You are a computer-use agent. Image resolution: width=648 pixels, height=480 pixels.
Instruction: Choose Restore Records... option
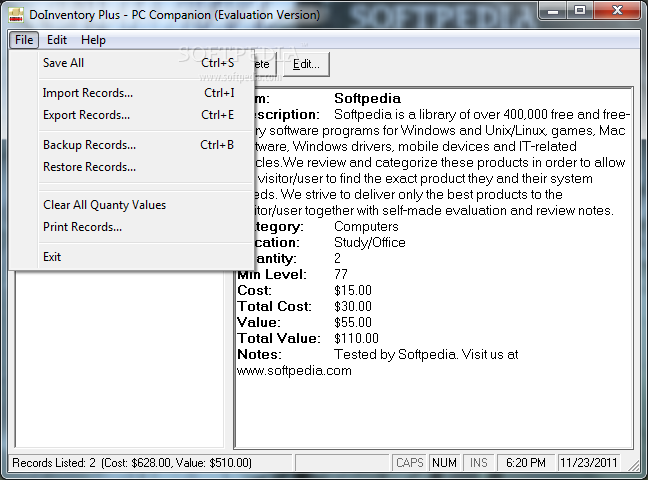click(138, 167)
